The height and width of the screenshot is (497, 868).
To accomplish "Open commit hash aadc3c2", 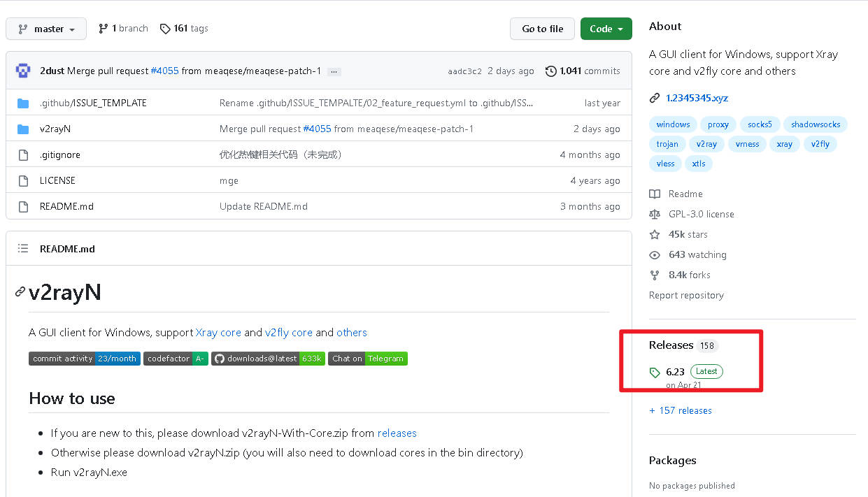I will 464,71.
